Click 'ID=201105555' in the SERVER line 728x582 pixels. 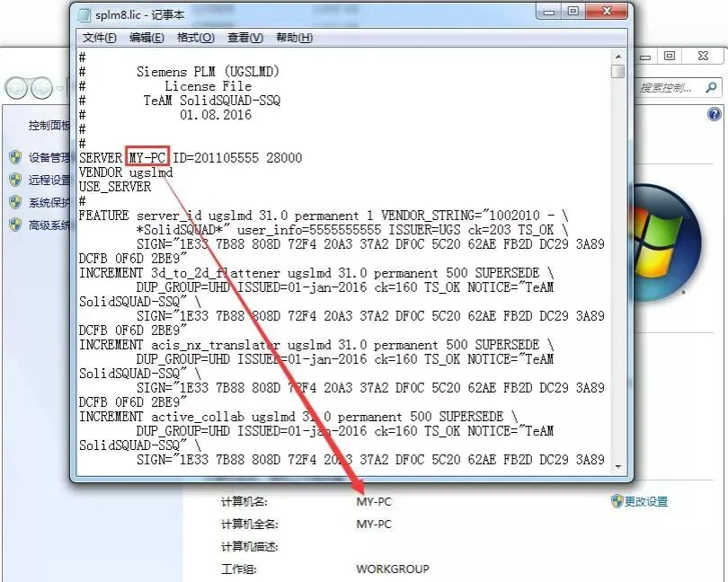216,158
